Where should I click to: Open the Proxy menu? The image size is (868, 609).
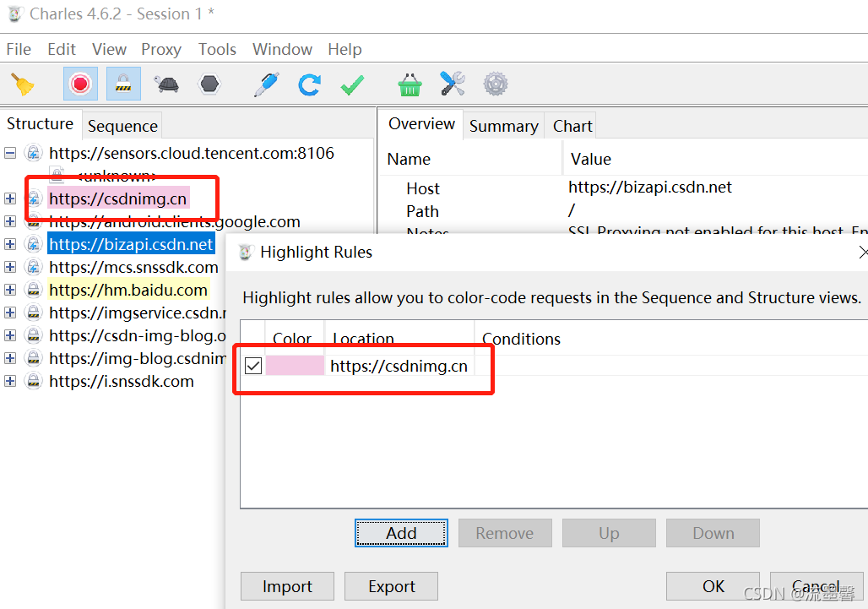(161, 49)
